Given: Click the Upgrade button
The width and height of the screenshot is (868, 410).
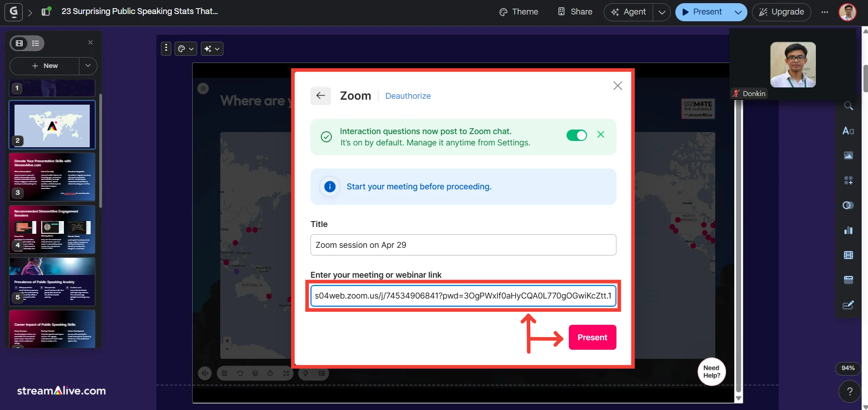Looking at the screenshot, I should pyautogui.click(x=781, y=12).
